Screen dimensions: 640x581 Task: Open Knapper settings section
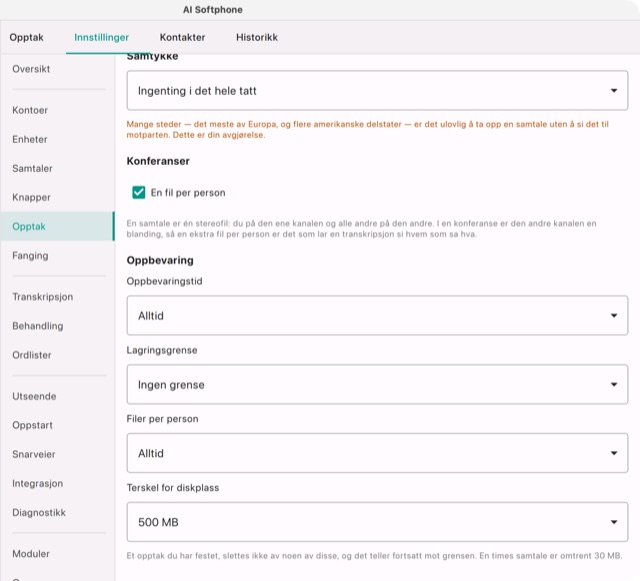click(58, 197)
